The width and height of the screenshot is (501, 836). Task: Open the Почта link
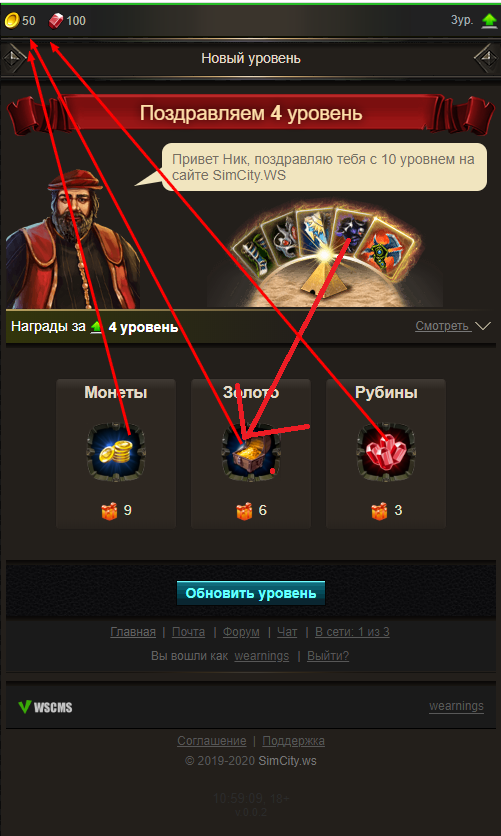point(188,632)
